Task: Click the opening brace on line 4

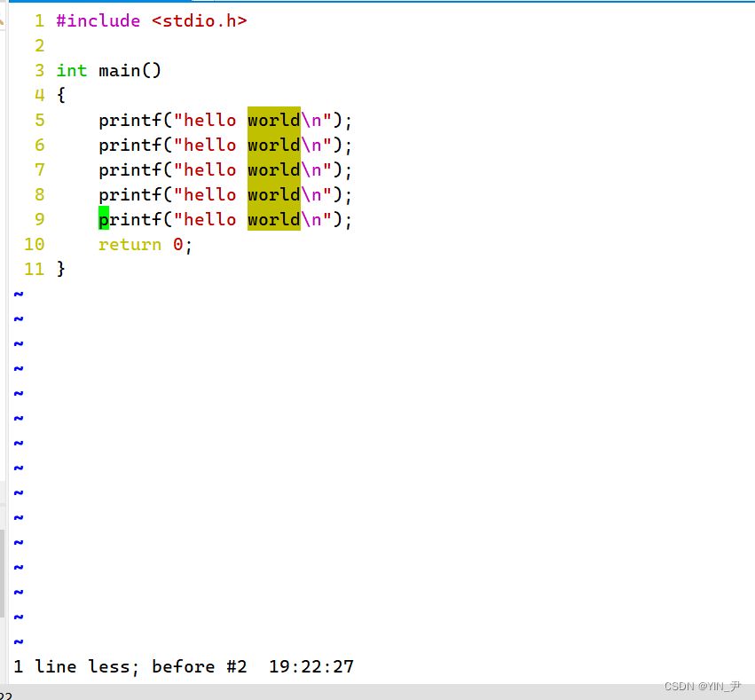Action: pos(61,95)
